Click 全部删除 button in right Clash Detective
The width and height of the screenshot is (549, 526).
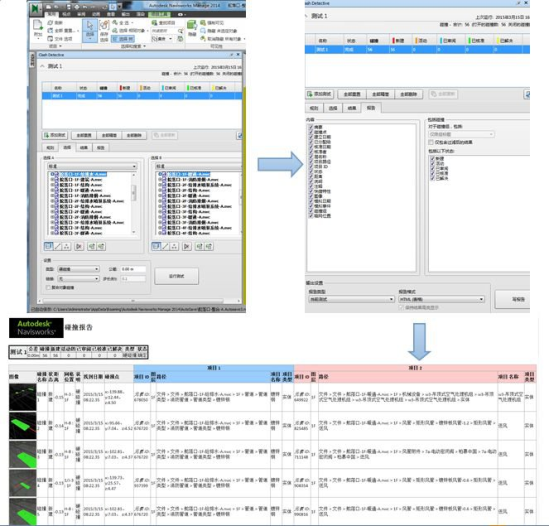coord(409,94)
